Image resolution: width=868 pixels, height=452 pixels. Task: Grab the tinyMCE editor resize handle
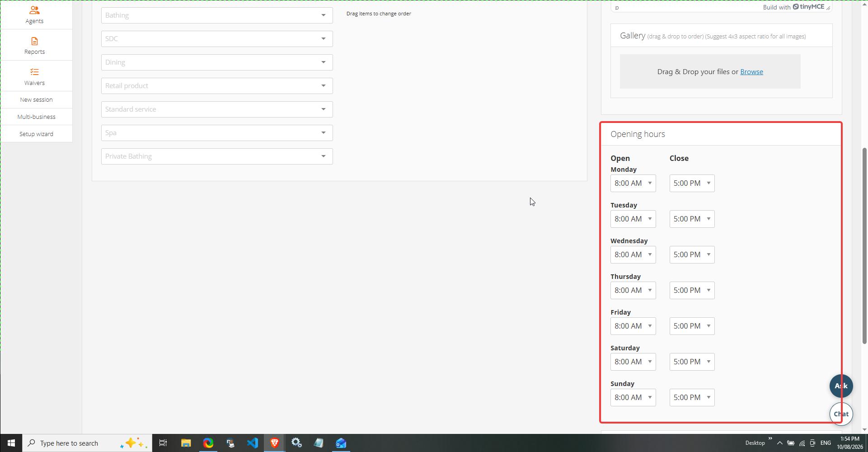pos(828,8)
